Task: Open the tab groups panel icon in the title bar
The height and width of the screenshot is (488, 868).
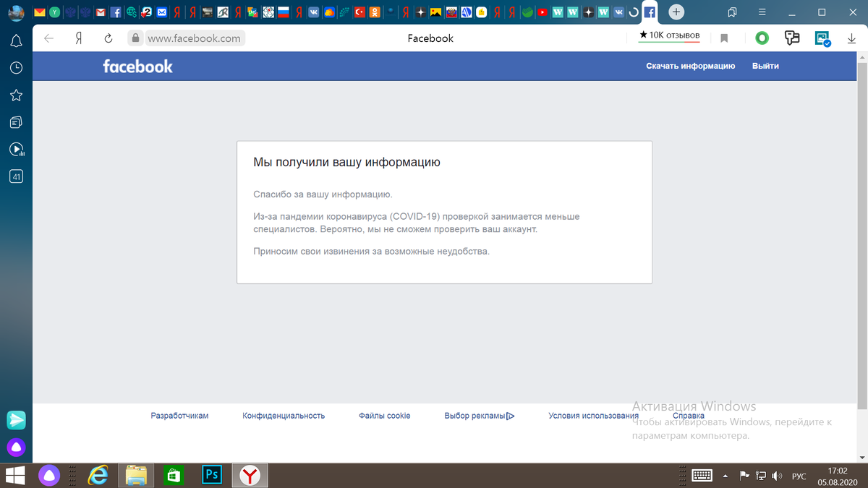Action: pos(732,12)
